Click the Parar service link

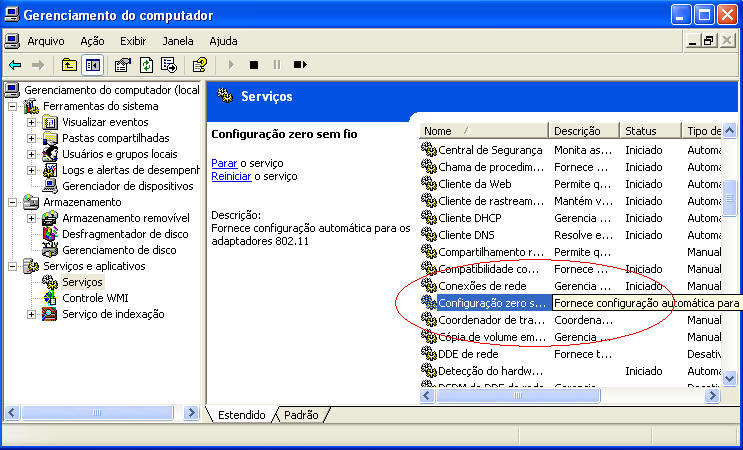(x=224, y=163)
